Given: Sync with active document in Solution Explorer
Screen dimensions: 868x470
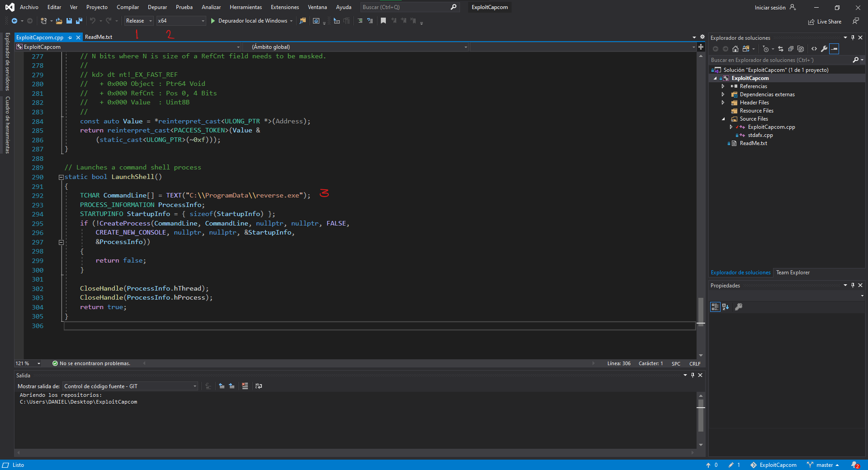Looking at the screenshot, I should 781,49.
